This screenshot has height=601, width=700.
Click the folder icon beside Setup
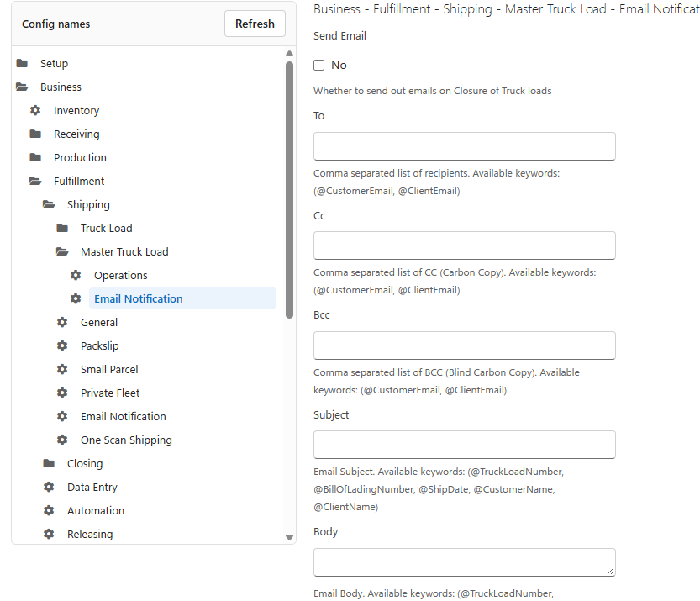coord(22,63)
